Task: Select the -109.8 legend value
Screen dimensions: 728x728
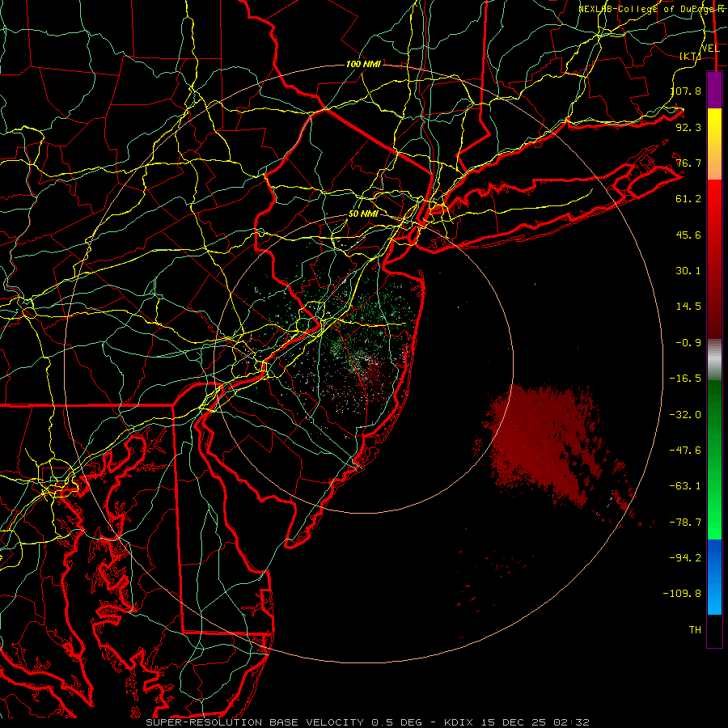Action: pos(683,594)
